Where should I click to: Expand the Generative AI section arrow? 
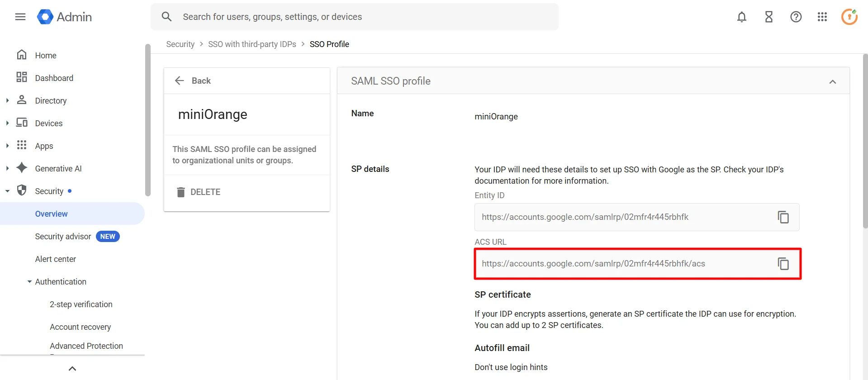(7, 168)
